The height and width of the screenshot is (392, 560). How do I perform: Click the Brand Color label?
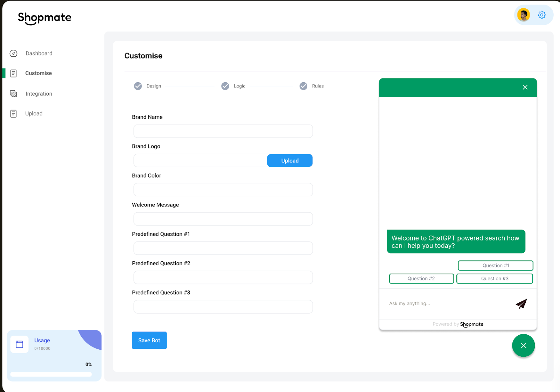(147, 176)
